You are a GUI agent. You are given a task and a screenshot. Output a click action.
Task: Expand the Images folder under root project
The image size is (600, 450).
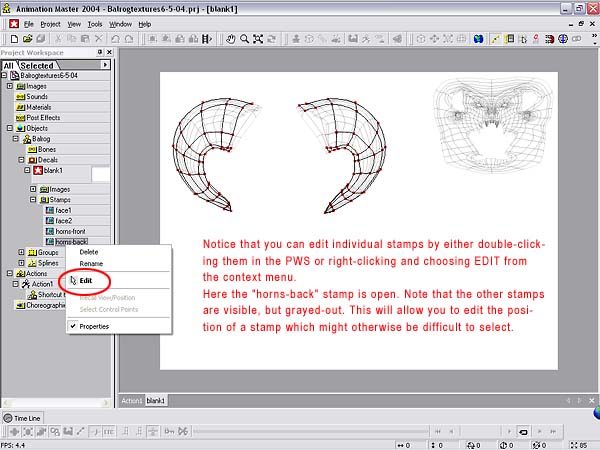coord(10,86)
